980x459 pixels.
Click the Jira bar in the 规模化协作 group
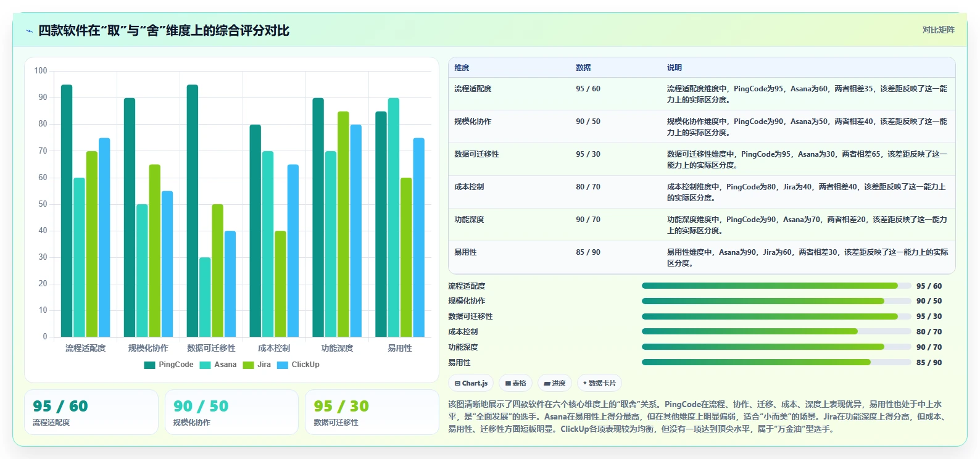tap(154, 250)
